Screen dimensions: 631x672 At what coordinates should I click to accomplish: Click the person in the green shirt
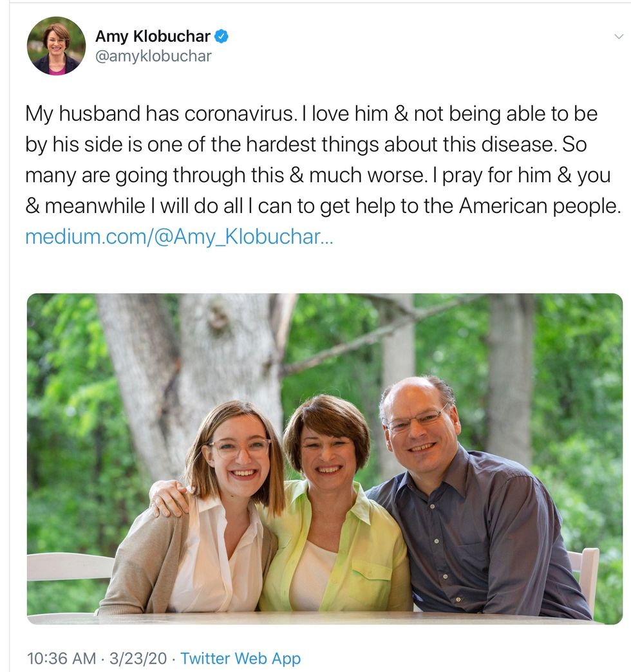[335, 534]
